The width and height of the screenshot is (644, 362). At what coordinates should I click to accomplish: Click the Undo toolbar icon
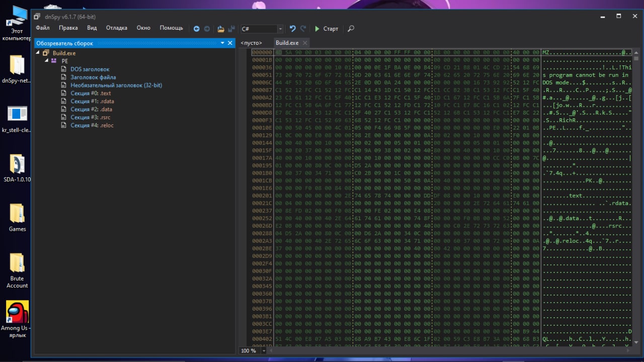[x=292, y=29]
